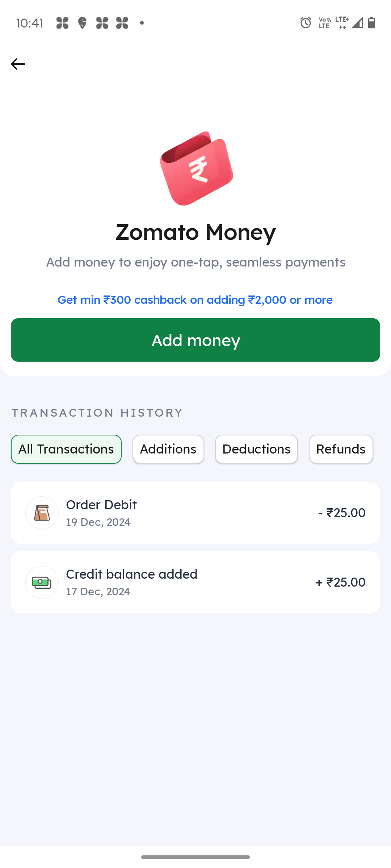Open the ₹300 cashback offer link
Screen dimensions: 391x868
(195, 300)
